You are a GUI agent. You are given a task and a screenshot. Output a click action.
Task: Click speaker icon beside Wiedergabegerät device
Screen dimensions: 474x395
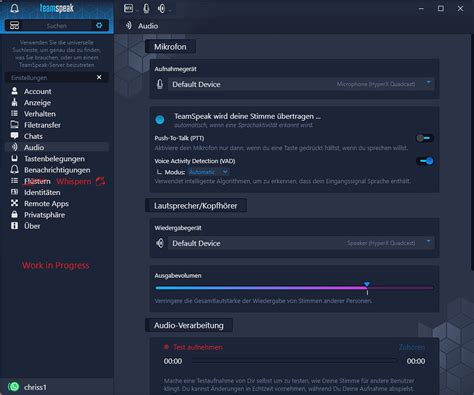(160, 243)
